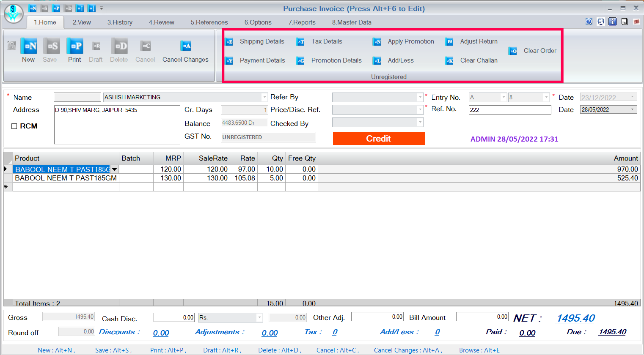
Task: Click the quick access Print (P) icon
Action: tap(56, 8)
